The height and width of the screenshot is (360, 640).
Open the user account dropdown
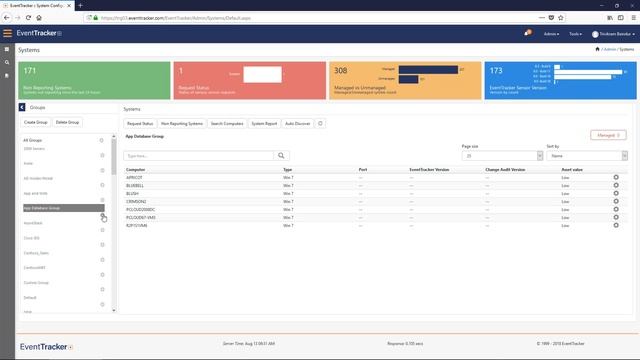(613, 34)
